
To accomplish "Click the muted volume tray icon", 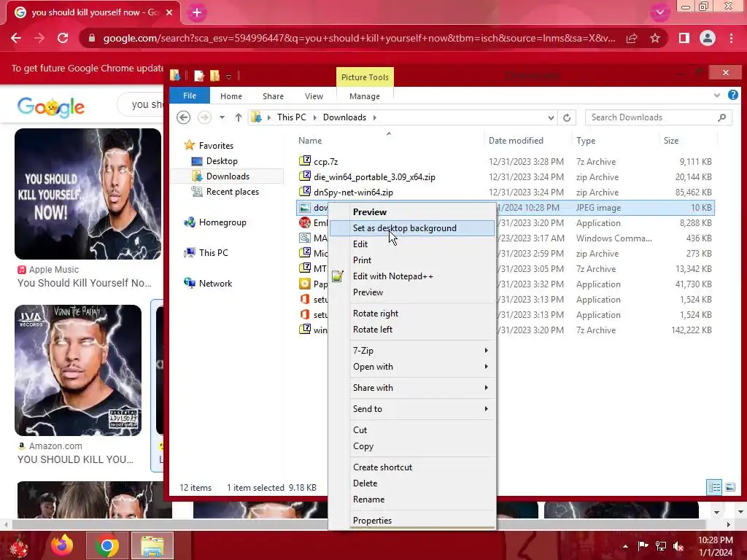I will tap(678, 546).
